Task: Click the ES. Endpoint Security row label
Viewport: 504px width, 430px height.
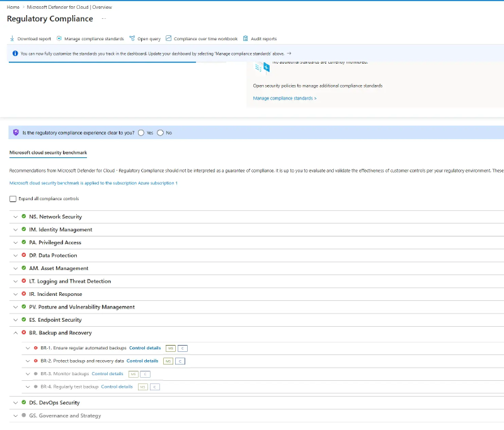Action: coord(55,320)
